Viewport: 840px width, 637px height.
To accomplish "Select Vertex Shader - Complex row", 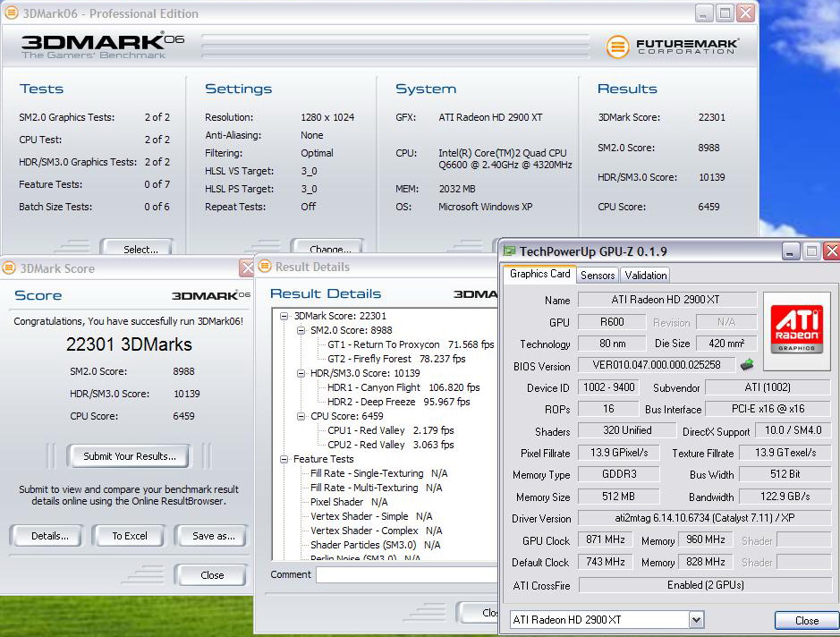I will 376,531.
